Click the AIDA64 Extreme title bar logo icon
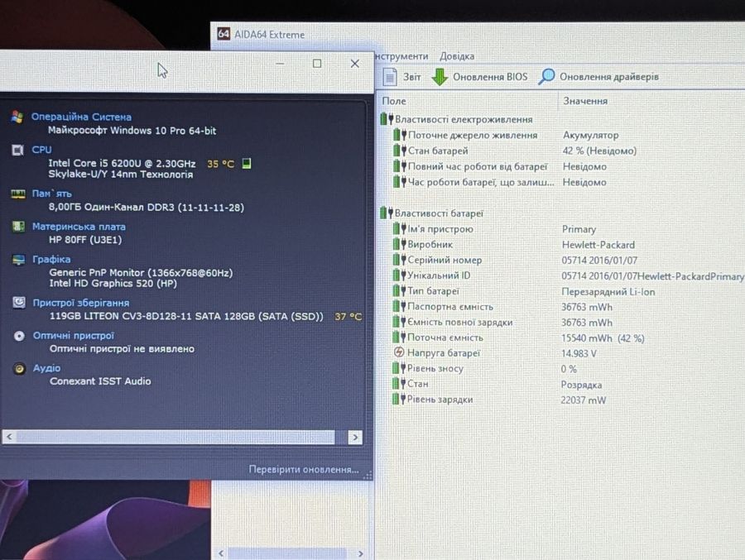The width and height of the screenshot is (745, 560). 223,34
